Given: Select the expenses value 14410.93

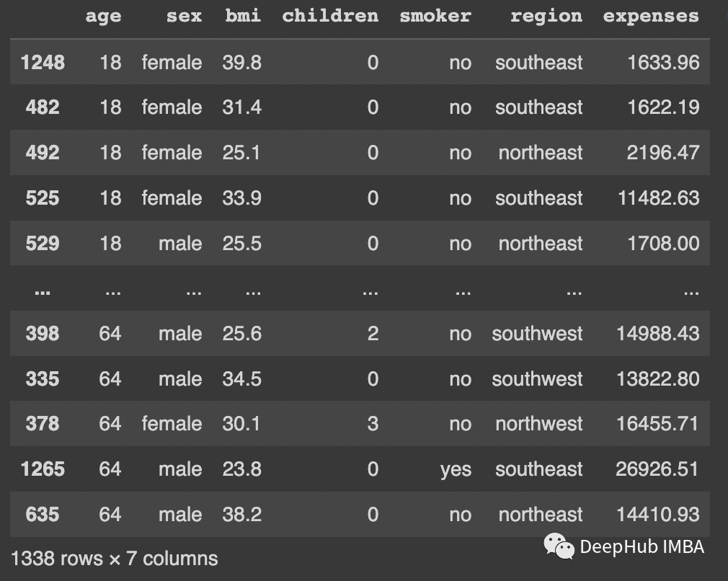Looking at the screenshot, I should coord(657,515).
